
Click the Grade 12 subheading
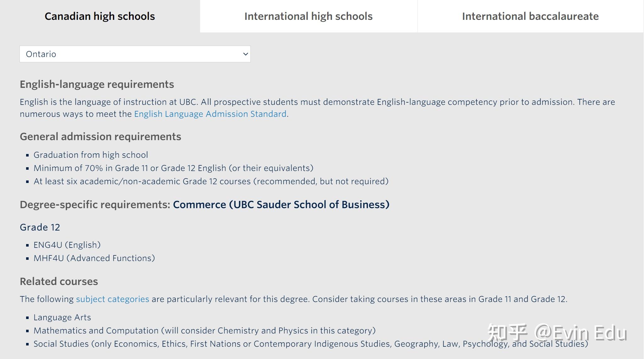(40, 227)
